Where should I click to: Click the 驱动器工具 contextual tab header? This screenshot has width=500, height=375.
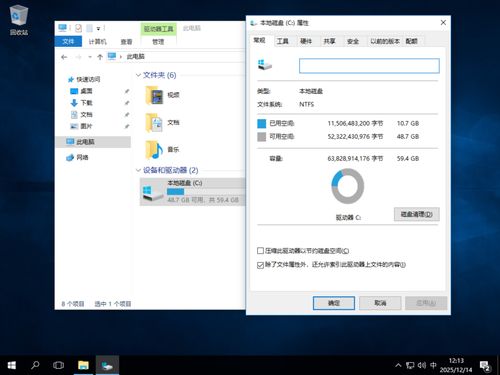(x=158, y=29)
